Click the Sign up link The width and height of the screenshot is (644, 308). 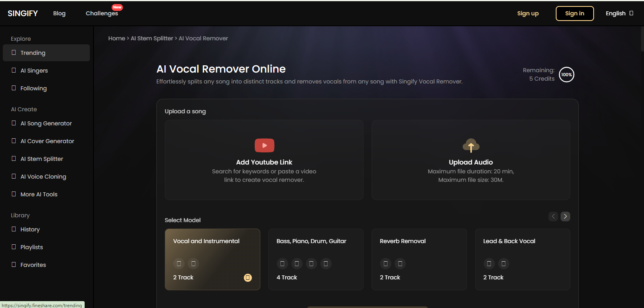[x=528, y=13]
